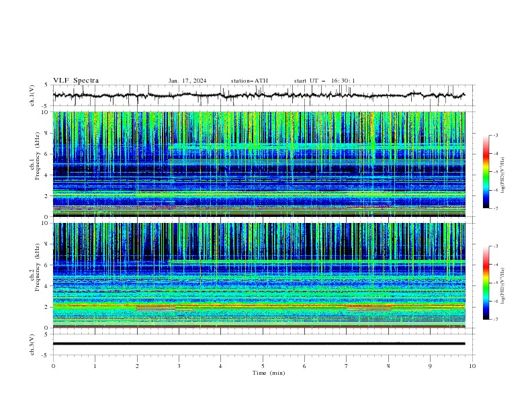Click the "-3" label on upper colorbar
Screen dimensions: 532x411
(x=496, y=135)
